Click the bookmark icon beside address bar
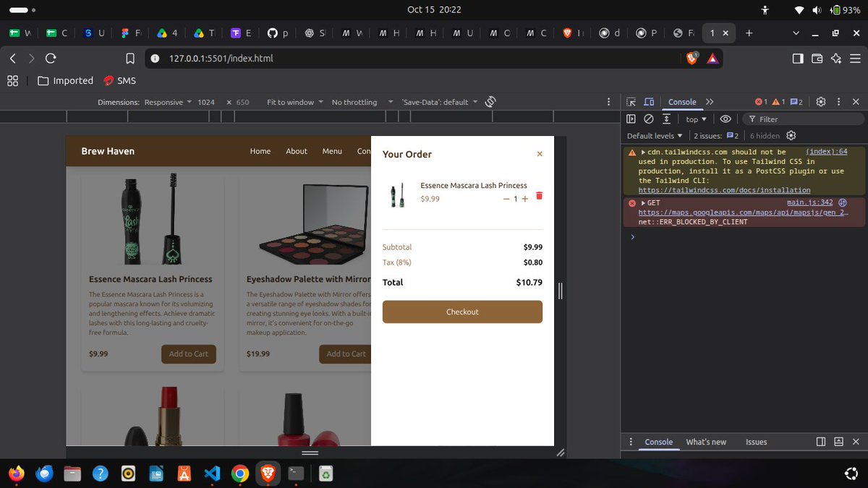Viewport: 868px width, 488px height. click(x=130, y=59)
